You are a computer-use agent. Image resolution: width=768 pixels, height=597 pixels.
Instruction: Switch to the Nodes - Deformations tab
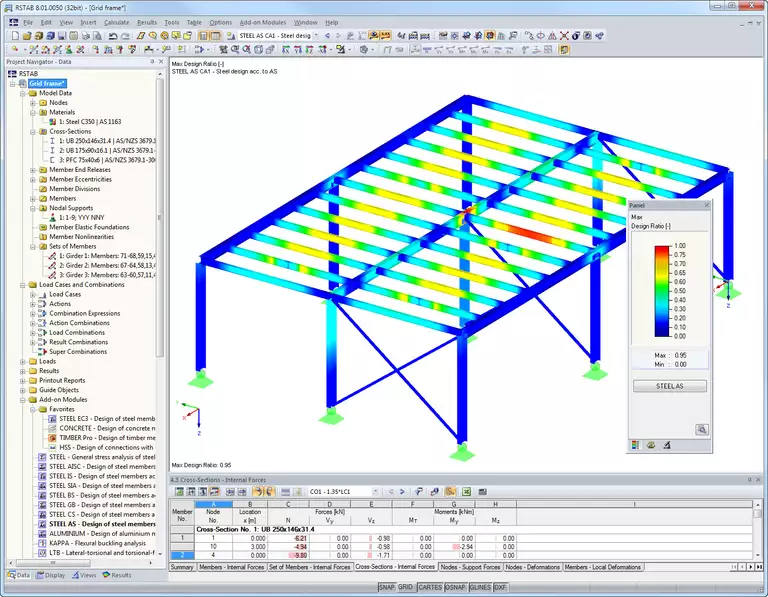coord(531,567)
